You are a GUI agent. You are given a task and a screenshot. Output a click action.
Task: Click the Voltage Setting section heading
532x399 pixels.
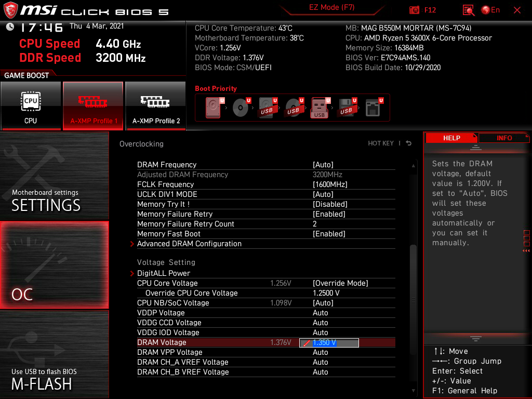166,262
